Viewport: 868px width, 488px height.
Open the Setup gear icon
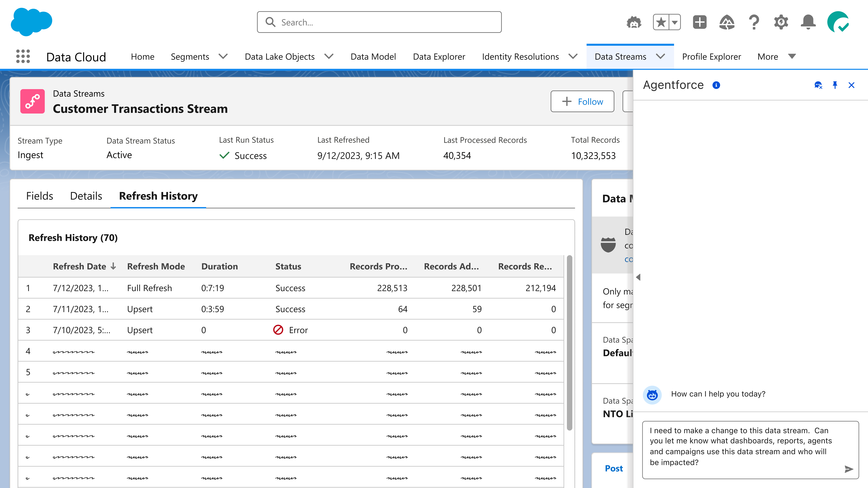tap(781, 22)
